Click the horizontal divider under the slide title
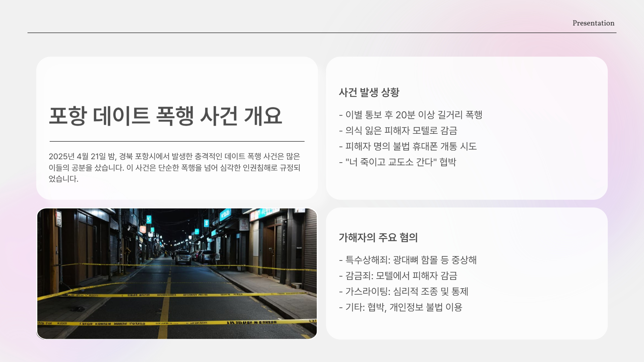This screenshot has height=362, width=644. (x=177, y=141)
